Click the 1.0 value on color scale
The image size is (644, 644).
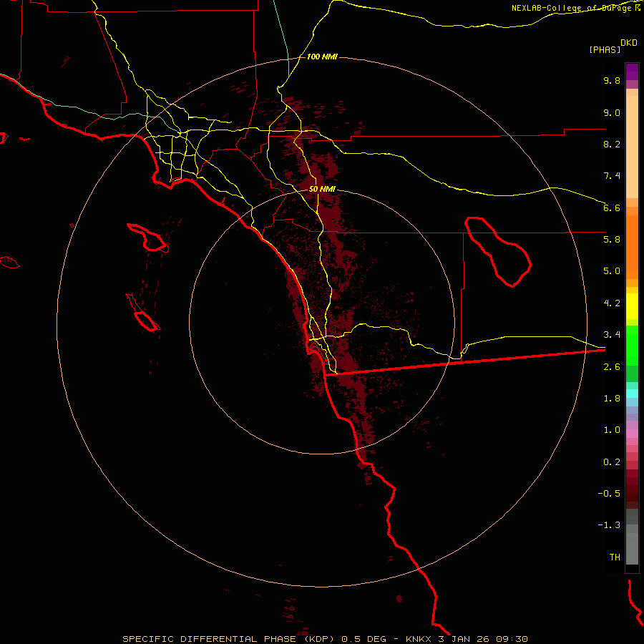tap(612, 430)
